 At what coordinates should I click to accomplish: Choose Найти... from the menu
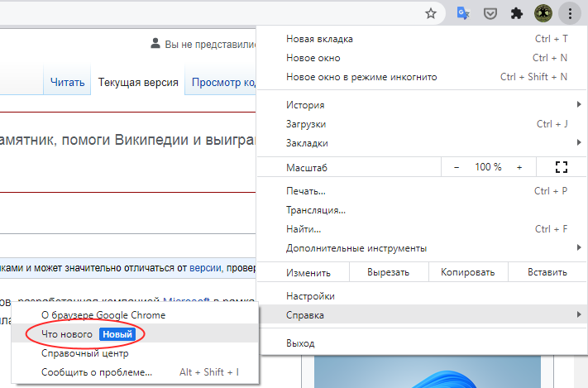(x=422, y=229)
